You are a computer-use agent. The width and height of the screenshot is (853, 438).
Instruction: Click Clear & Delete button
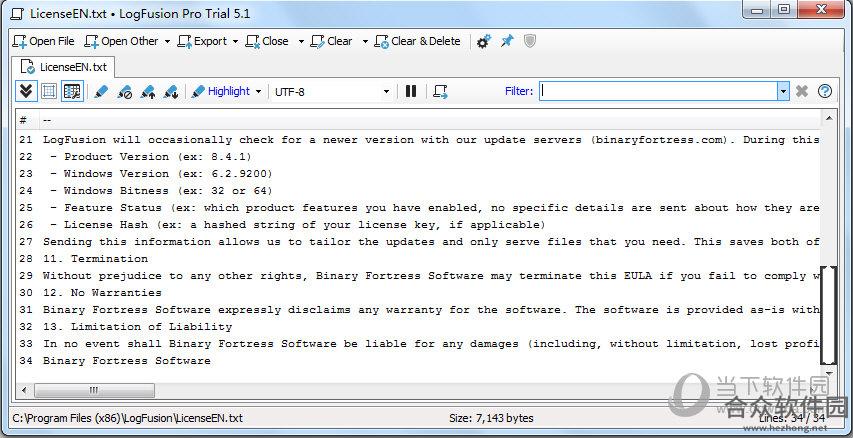pyautogui.click(x=418, y=41)
